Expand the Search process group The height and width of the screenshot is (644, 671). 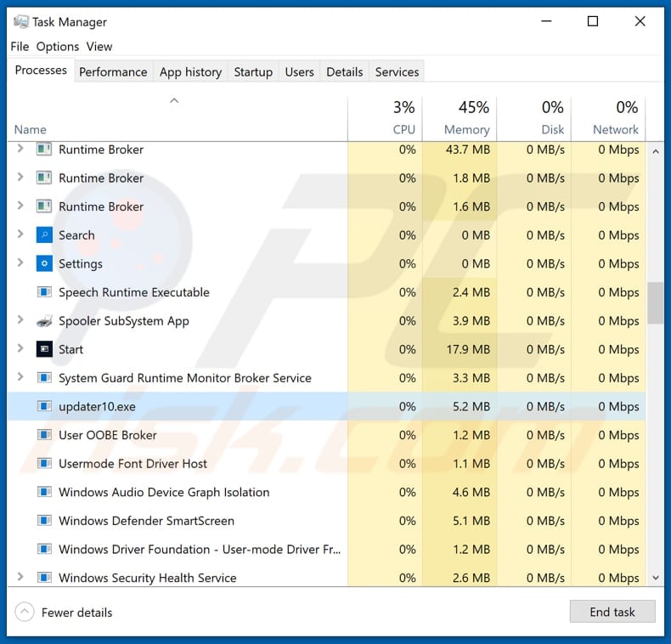tap(20, 234)
